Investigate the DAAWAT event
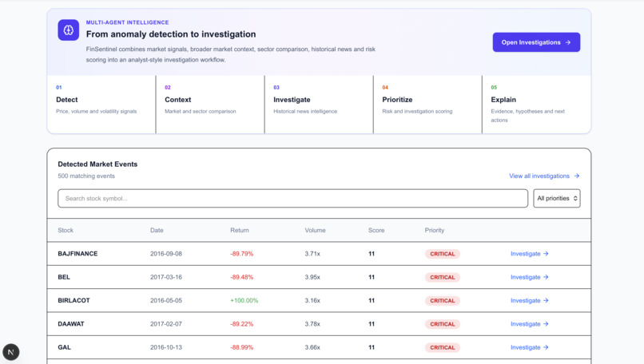This screenshot has width=644, height=364. click(x=530, y=324)
